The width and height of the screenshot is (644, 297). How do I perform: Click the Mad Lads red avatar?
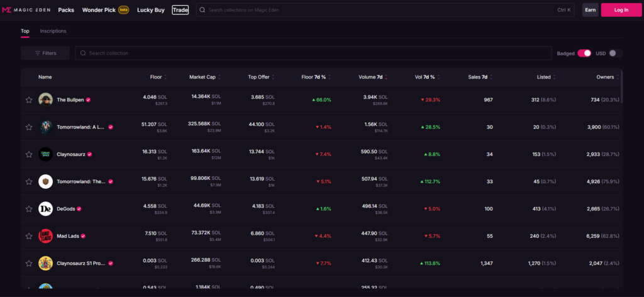tap(45, 236)
